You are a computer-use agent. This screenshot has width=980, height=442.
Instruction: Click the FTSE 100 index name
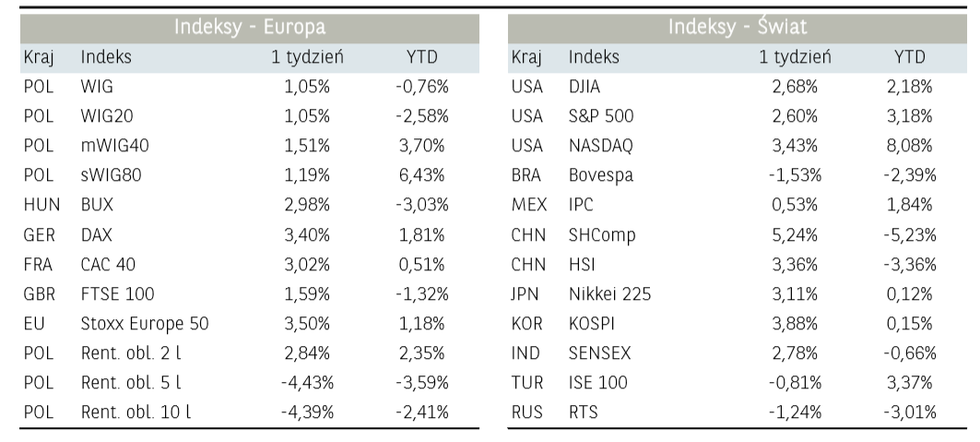pyautogui.click(x=117, y=294)
